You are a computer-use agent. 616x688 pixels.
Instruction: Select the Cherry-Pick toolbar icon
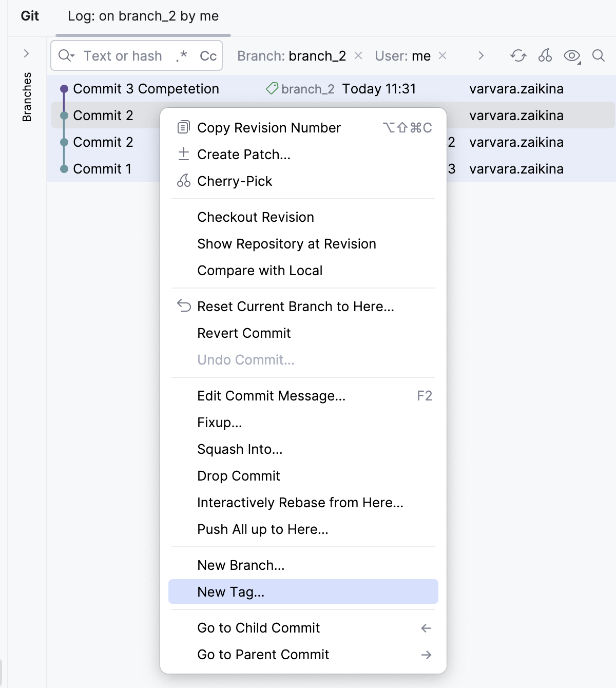tap(545, 56)
